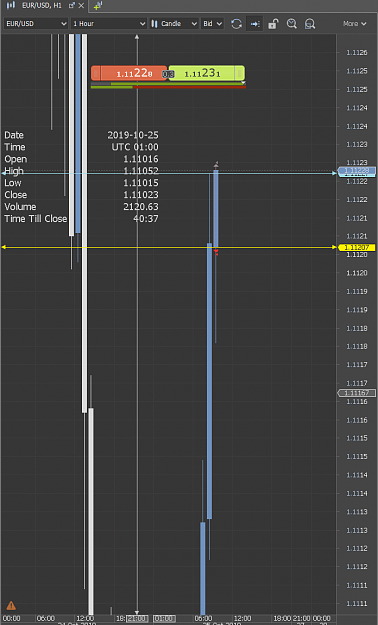Click the green-red market depth bar
The height and width of the screenshot is (625, 378).
(168, 85)
